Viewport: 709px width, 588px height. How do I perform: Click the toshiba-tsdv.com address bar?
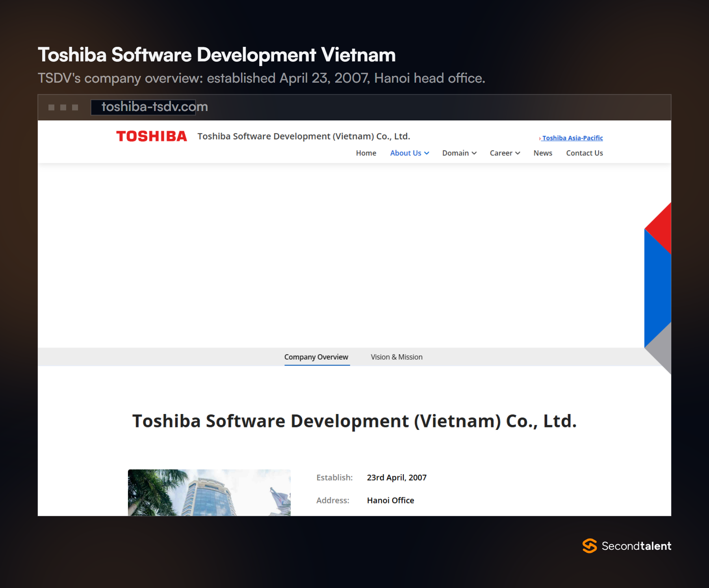144,107
